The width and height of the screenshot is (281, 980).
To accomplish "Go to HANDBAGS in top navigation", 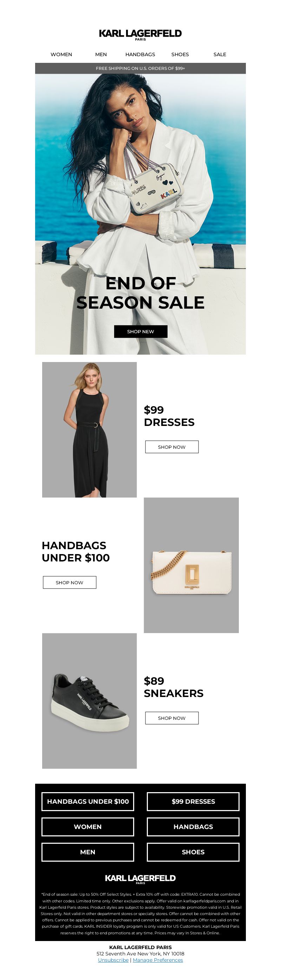I will [x=140, y=54].
